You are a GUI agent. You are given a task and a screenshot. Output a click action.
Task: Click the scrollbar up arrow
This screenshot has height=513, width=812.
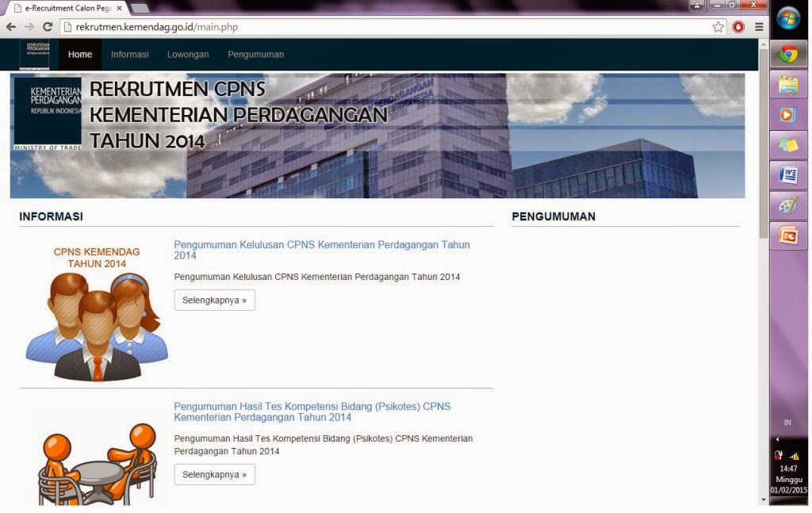pyautogui.click(x=764, y=44)
